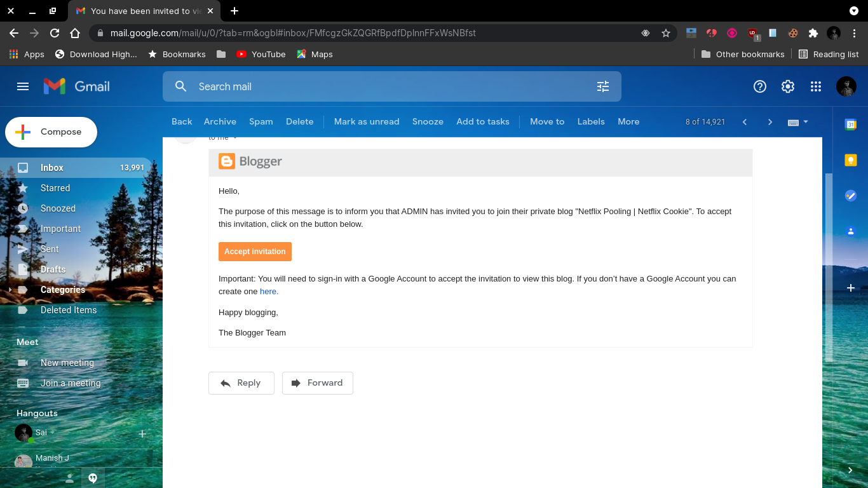Navigate back in the browser
868x488 pixels.
click(x=14, y=33)
